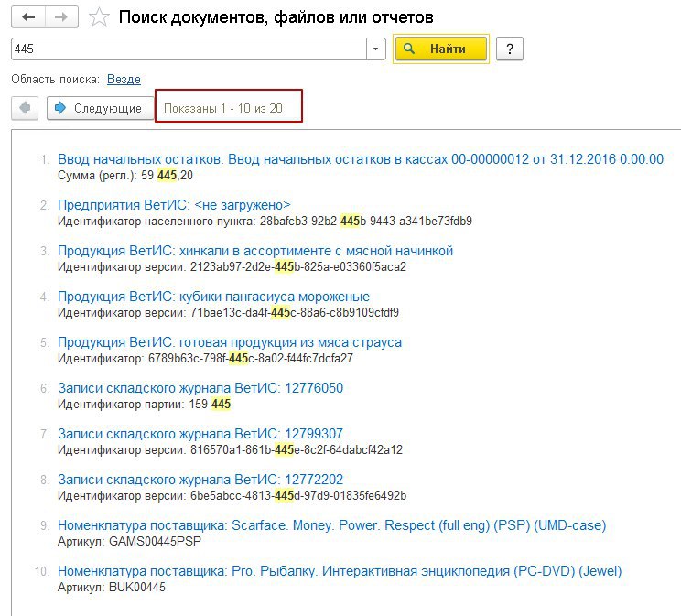Open the search history dropdown arrow

click(x=375, y=49)
